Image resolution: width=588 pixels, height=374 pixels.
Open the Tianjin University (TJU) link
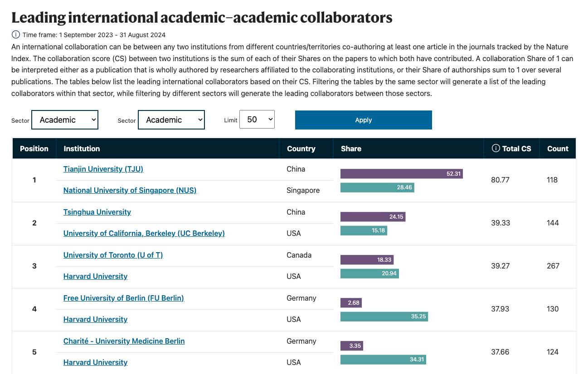[103, 169]
